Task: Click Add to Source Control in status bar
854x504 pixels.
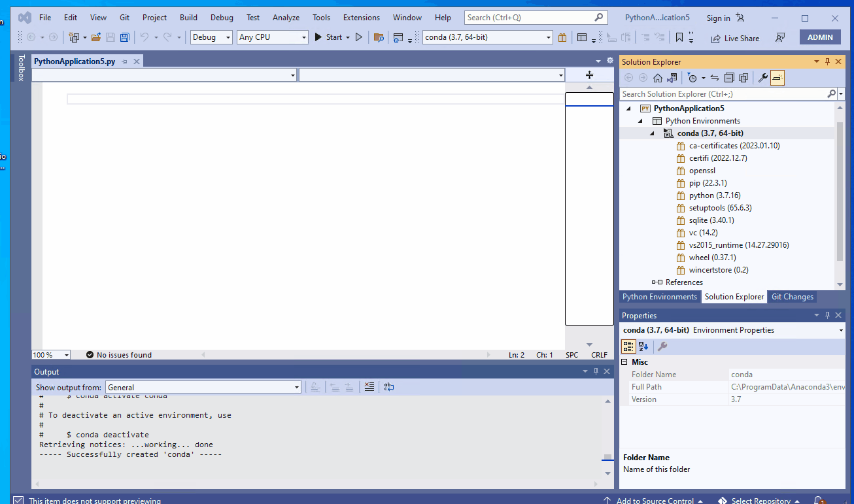Action: (652, 501)
